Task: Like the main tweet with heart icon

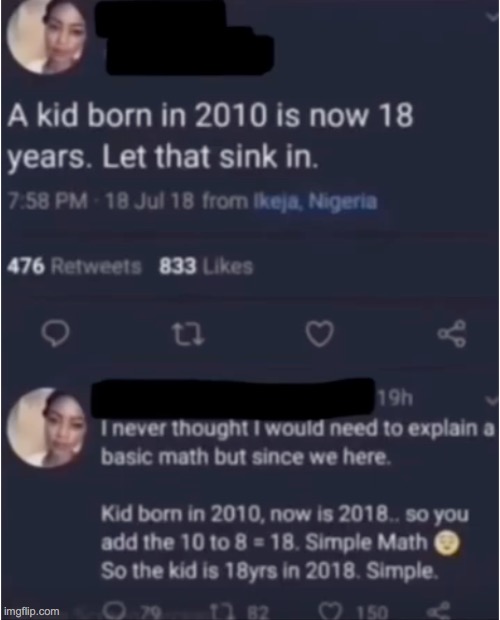Action: pyautogui.click(x=320, y=334)
